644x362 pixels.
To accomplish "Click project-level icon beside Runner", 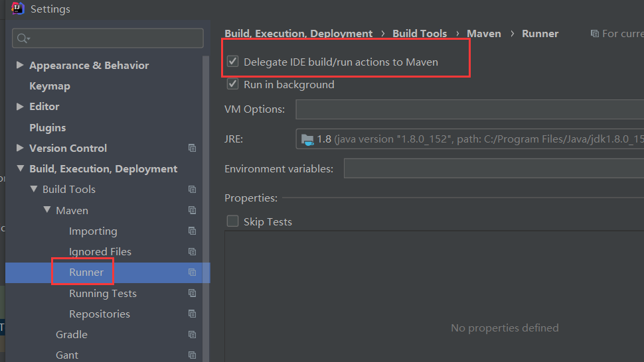I will 192,272.
